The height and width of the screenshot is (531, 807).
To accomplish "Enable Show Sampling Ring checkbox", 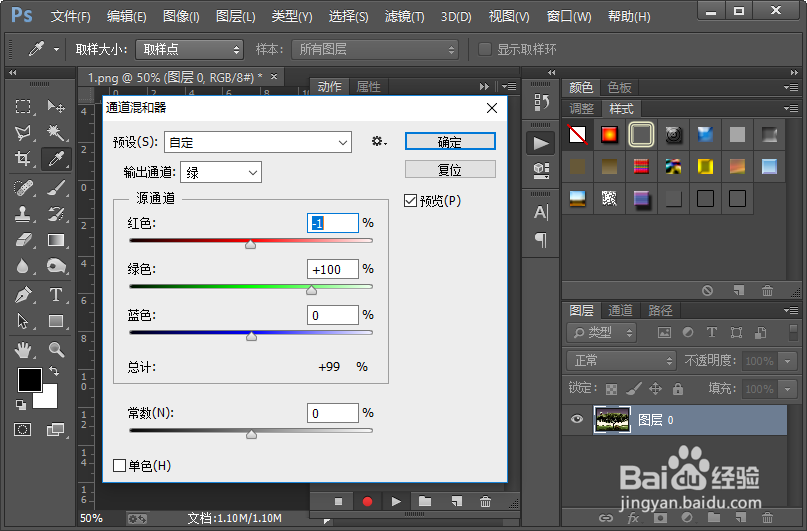I will (x=484, y=49).
